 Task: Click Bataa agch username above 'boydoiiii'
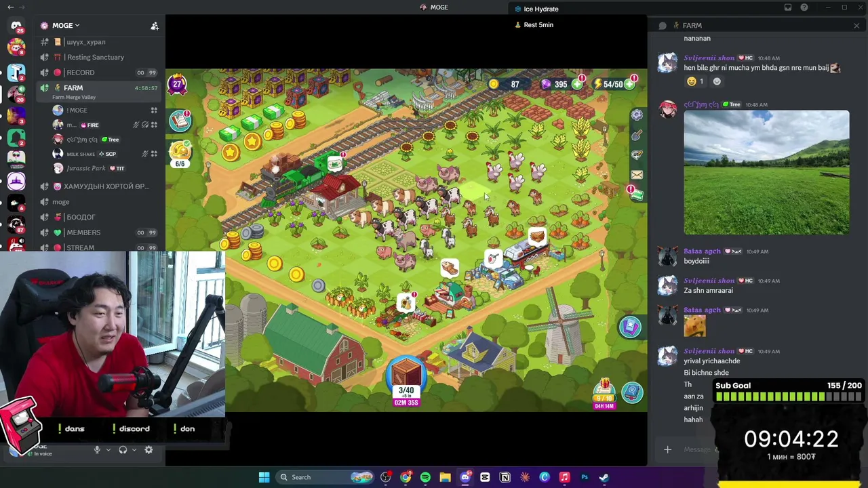[x=702, y=251]
